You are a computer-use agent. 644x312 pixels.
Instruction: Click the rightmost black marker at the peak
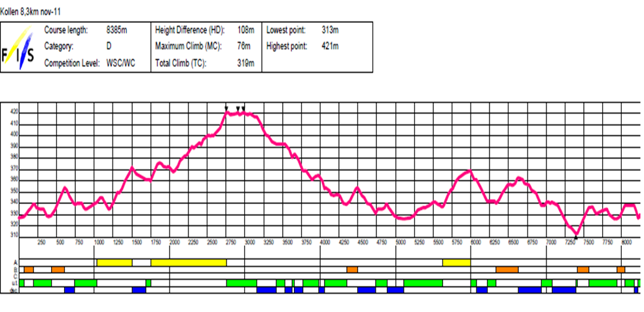(243, 109)
